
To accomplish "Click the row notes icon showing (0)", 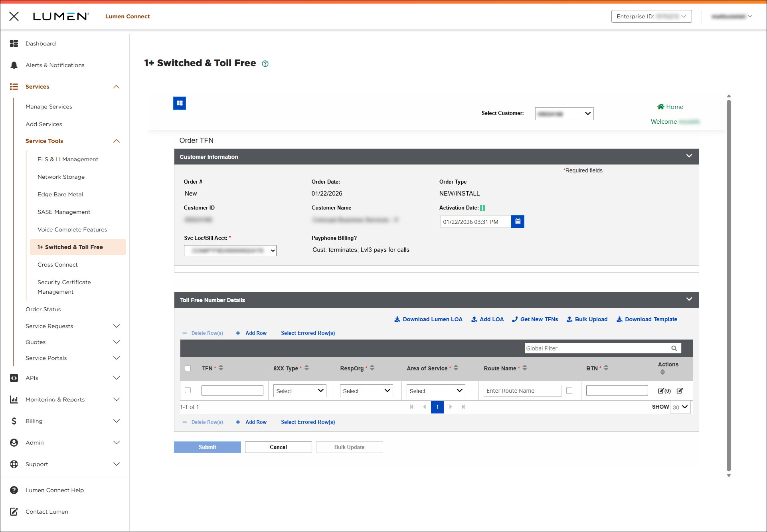I will pos(664,391).
